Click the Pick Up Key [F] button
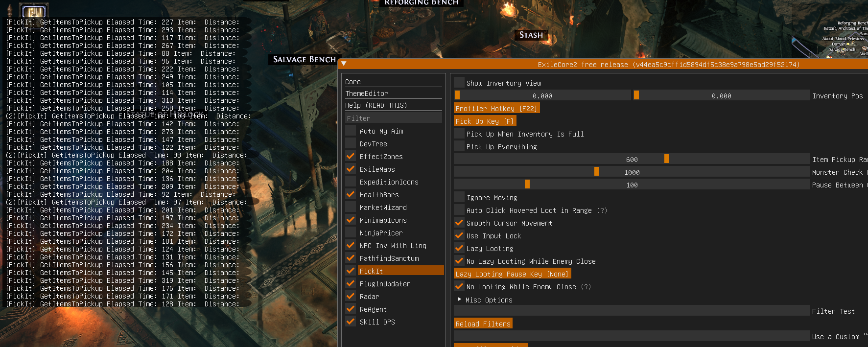868x347 pixels. [485, 121]
